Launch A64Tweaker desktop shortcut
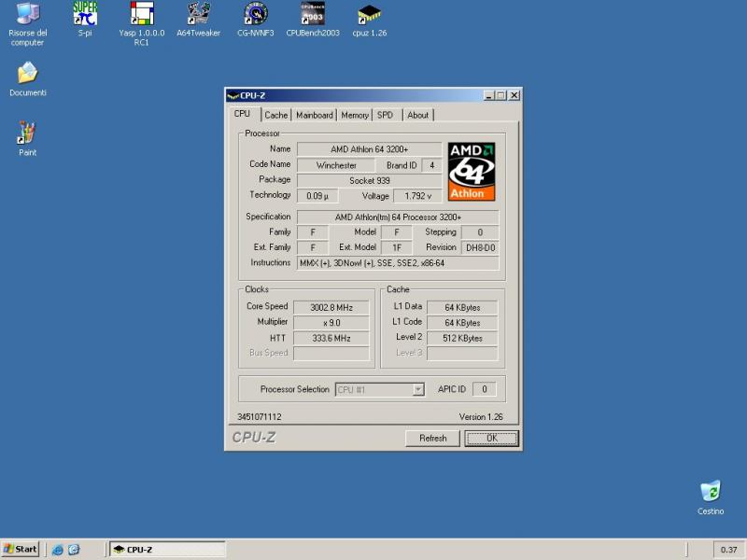 [x=198, y=19]
